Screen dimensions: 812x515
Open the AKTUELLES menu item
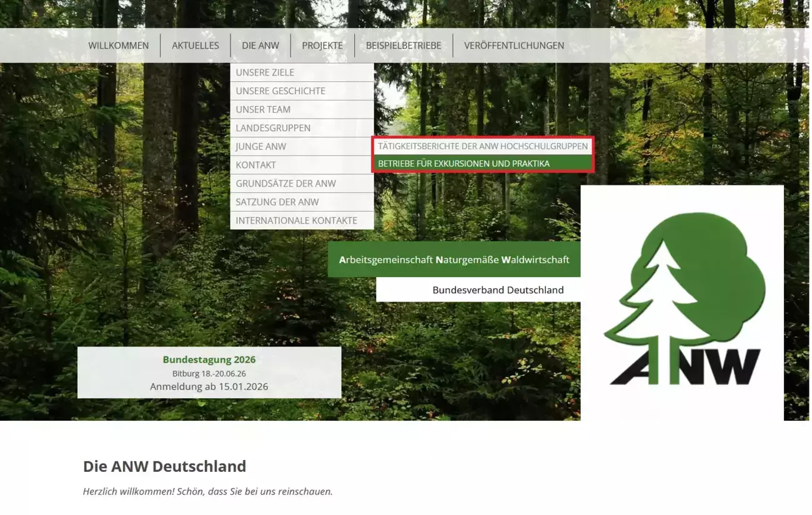click(x=196, y=45)
